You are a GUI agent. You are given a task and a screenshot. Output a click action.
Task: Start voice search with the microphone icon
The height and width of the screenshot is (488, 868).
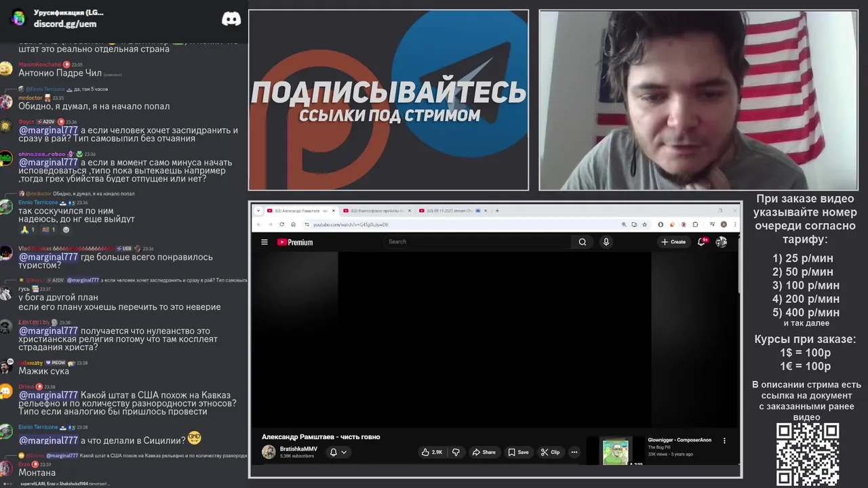pos(606,242)
